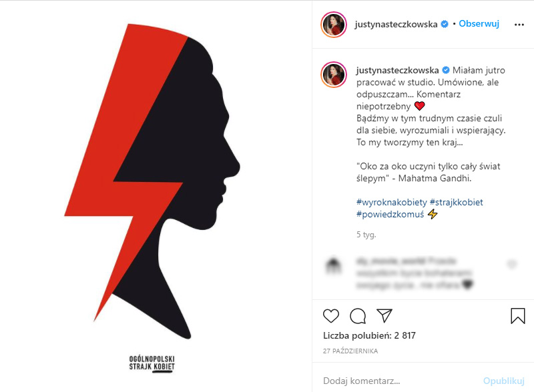The image size is (534, 392).
Task: Open the caption author name justynasteczkowska
Action: [397, 71]
